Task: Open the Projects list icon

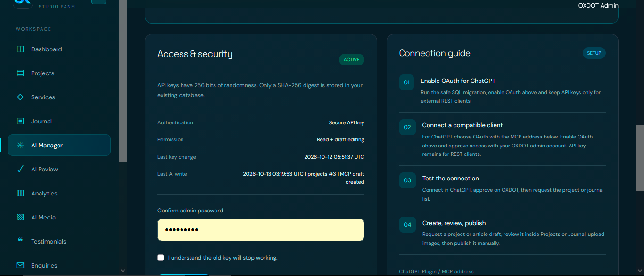Action: pyautogui.click(x=20, y=73)
